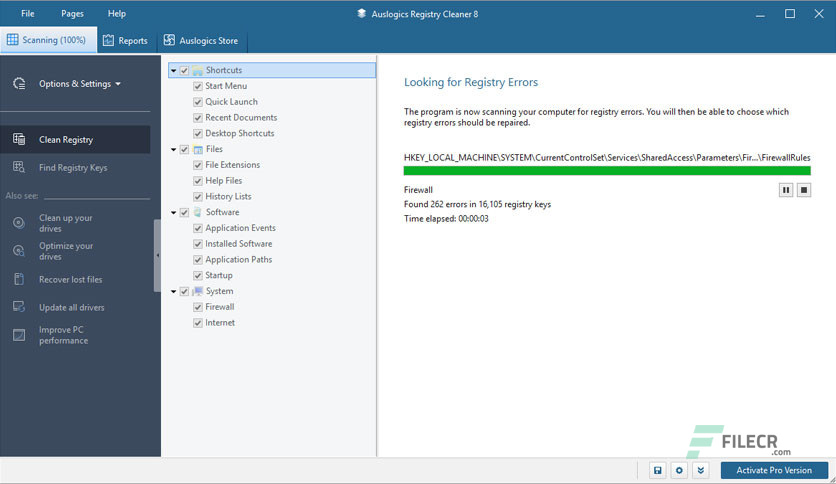Toggle the Recent Documents checkbox
This screenshot has height=484, width=836.
198,118
